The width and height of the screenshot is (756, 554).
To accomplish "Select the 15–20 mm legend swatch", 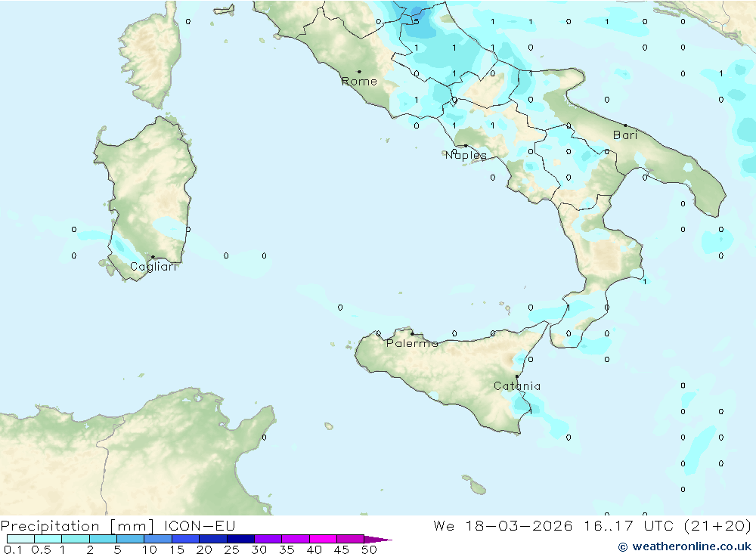I will [x=185, y=539].
